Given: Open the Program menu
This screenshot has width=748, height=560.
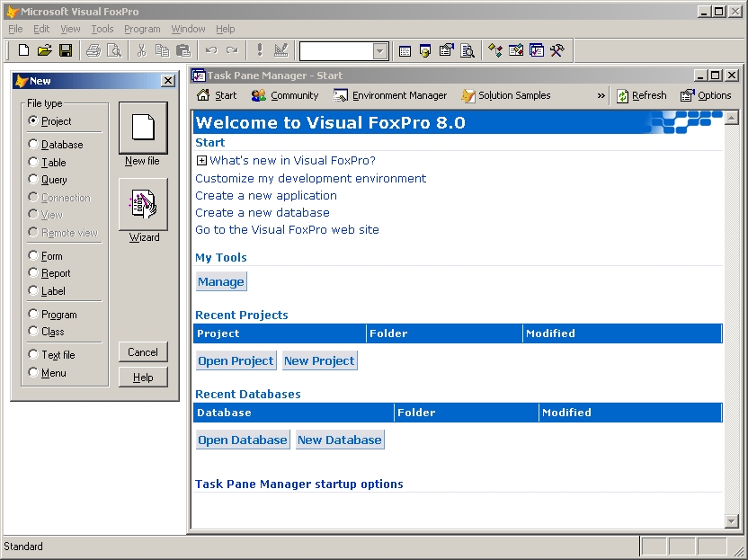Looking at the screenshot, I should pos(142,29).
